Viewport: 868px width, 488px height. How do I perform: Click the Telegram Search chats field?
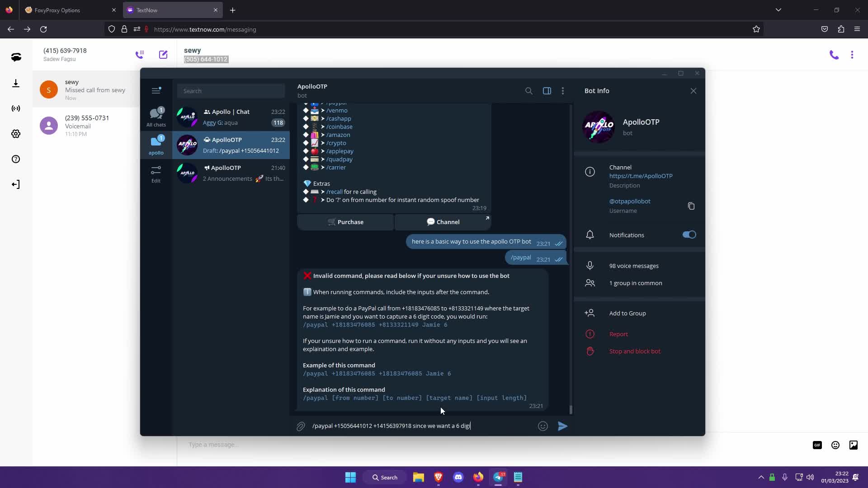(231, 91)
